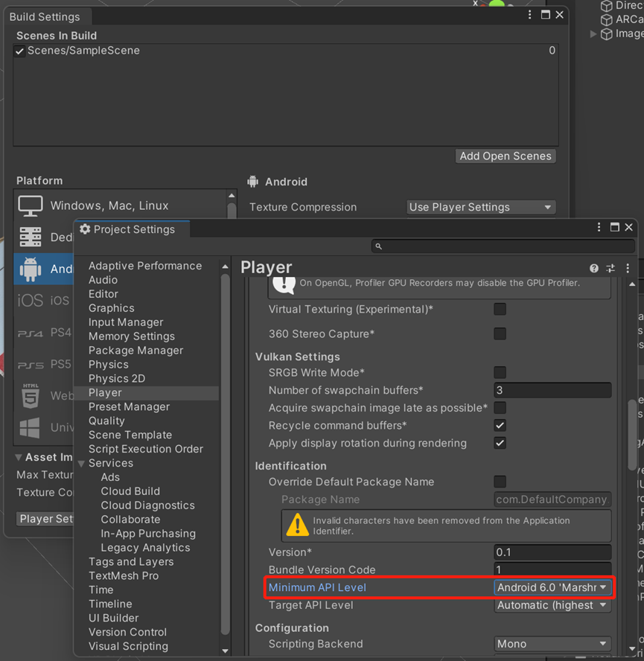The image size is (644, 661).
Task: Select the Windows, Mac, Linux platform row
Action: click(x=121, y=205)
